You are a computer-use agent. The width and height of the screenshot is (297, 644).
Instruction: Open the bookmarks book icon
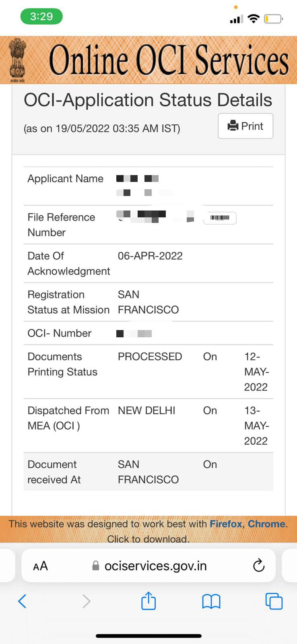pyautogui.click(x=211, y=602)
